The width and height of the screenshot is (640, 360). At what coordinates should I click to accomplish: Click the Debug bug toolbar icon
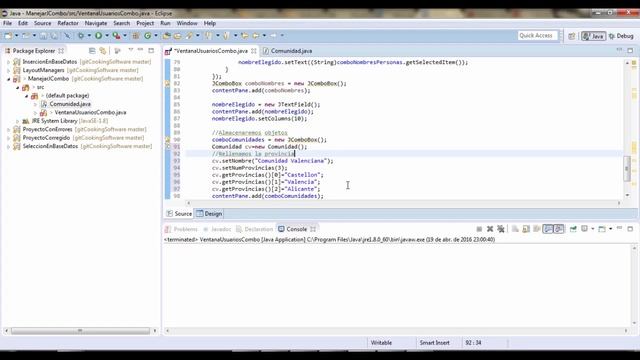tap(81, 36)
